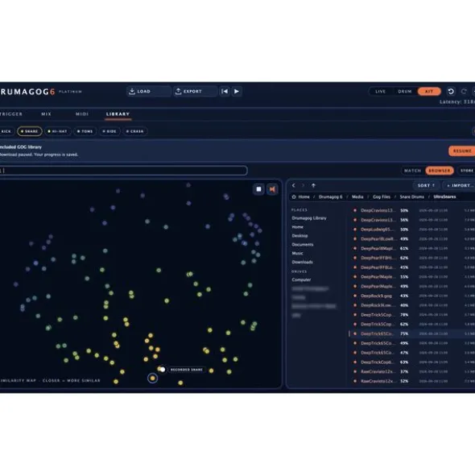Open the MIDI tab

[82, 114]
